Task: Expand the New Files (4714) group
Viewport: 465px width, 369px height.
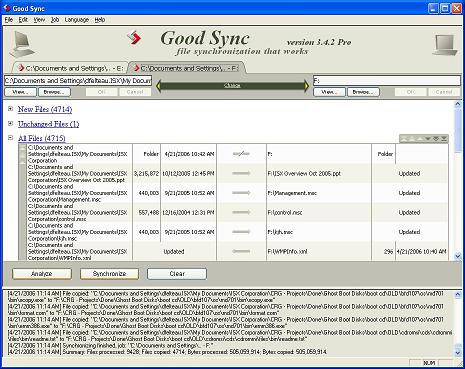Action: [10, 109]
